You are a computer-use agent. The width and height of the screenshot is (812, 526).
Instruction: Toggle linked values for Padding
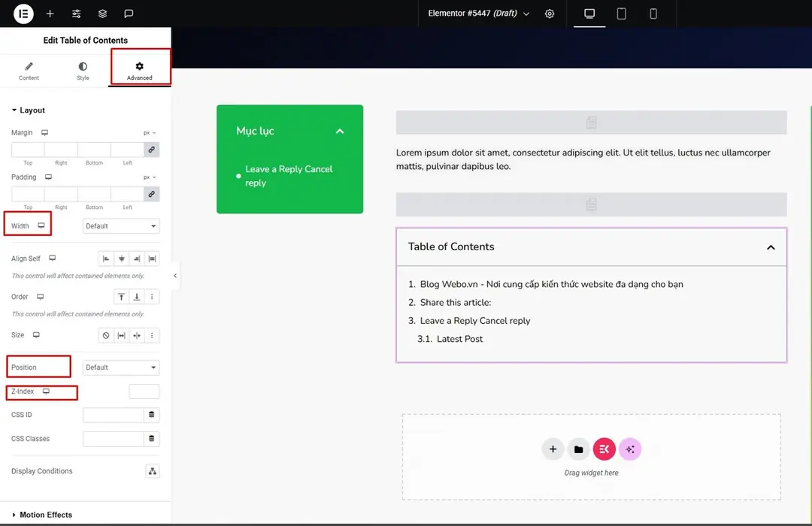[x=151, y=194]
